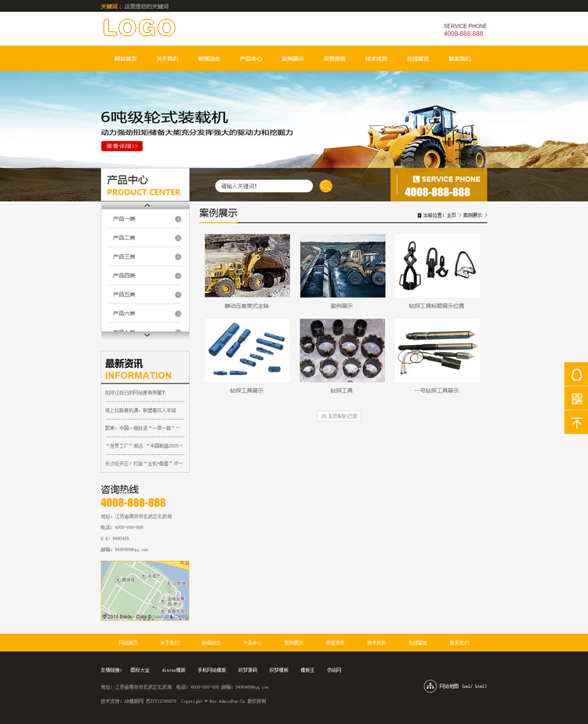Open 联系我们 in top navigation
This screenshot has width=588, height=724.
pos(459,59)
